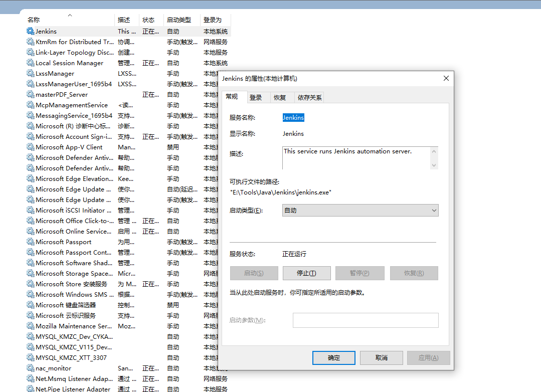Click gear icon of Microsoft Passport service
Screen dimensions: 541x392
(31, 242)
